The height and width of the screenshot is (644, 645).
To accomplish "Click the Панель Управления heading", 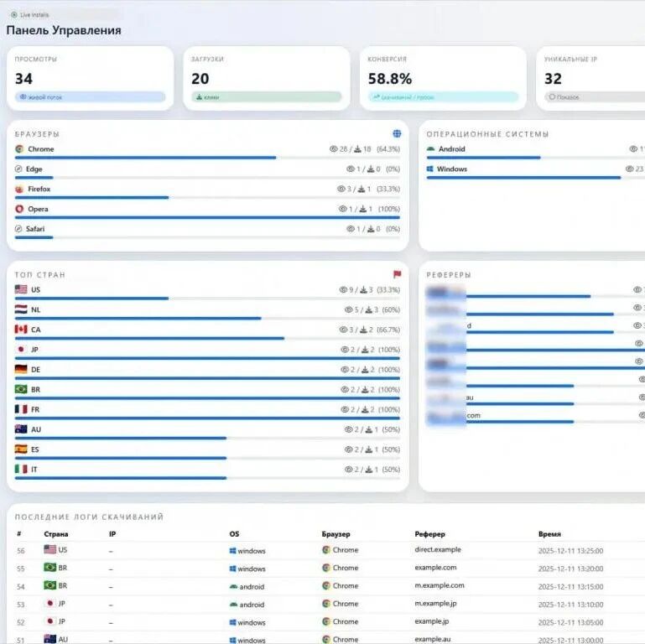I will pyautogui.click(x=64, y=30).
